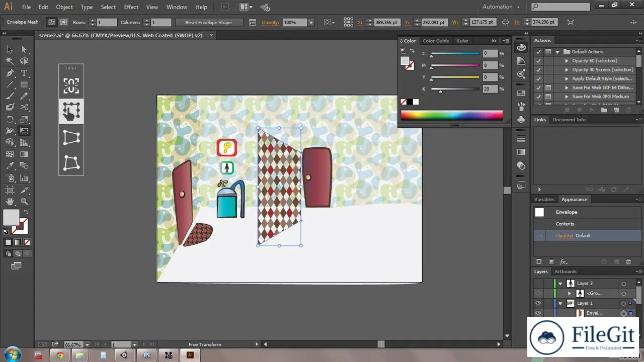
Task: Toggle checkmark for Apply Default Style action
Action: [x=538, y=79]
